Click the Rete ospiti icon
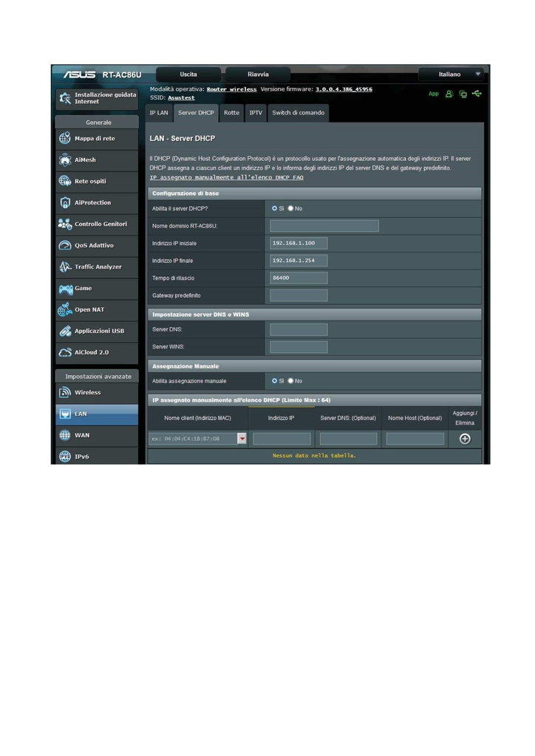 tap(64, 182)
